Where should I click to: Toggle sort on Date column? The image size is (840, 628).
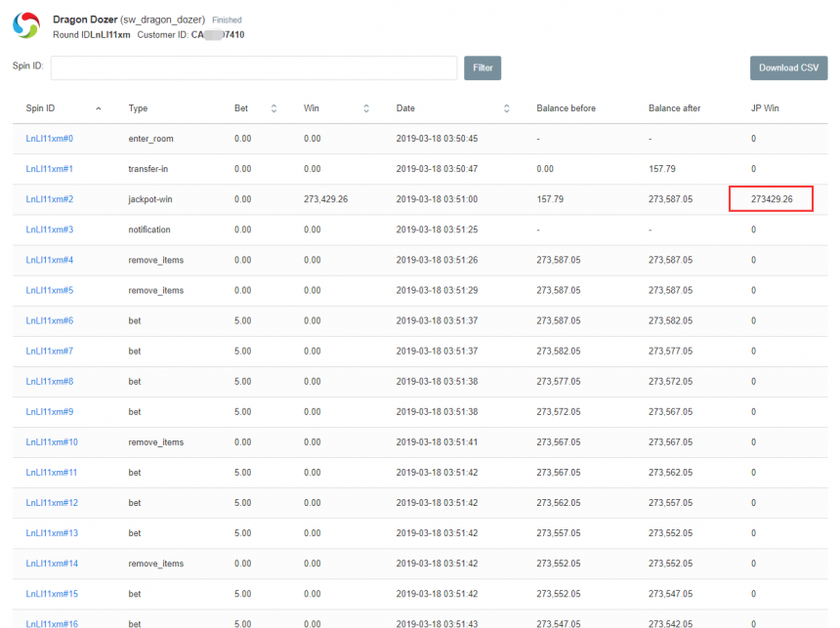(x=506, y=108)
